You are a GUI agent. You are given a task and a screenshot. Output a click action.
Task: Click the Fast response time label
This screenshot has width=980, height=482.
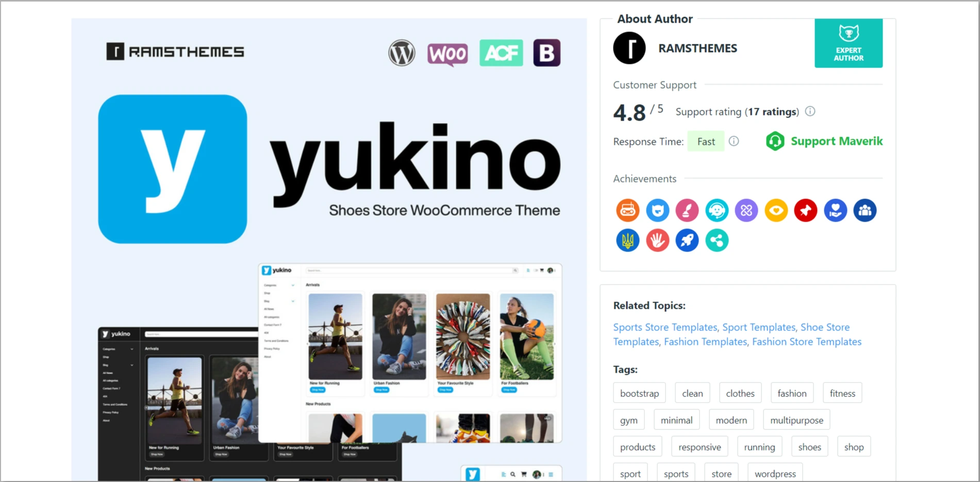[706, 141]
